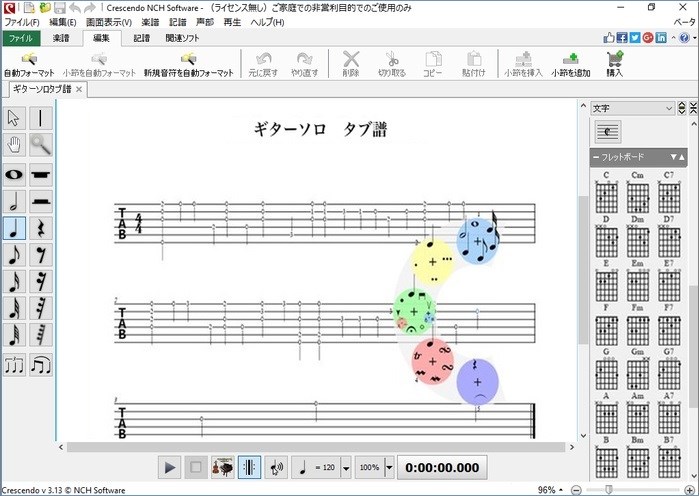Switch to the 楽譜 ribbon tab

click(61, 38)
